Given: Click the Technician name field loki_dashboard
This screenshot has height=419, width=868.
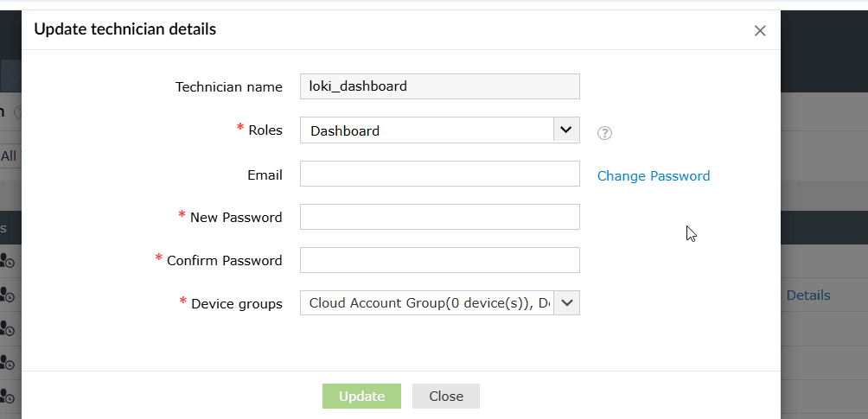Looking at the screenshot, I should [x=439, y=86].
